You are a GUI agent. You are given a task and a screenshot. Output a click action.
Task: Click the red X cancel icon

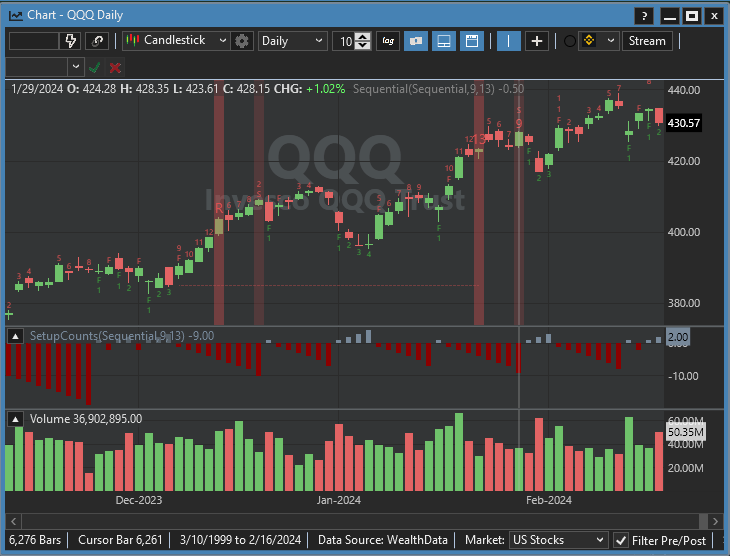pyautogui.click(x=116, y=67)
